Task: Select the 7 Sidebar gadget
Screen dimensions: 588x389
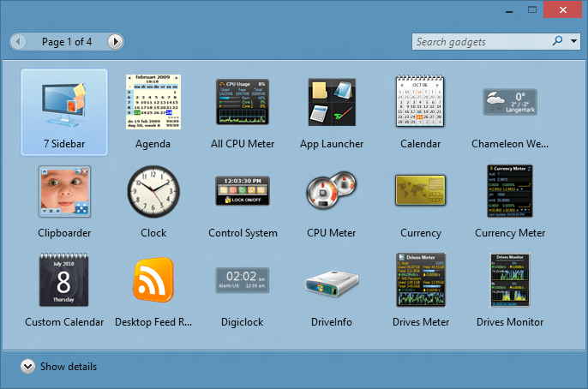Action: (x=64, y=105)
